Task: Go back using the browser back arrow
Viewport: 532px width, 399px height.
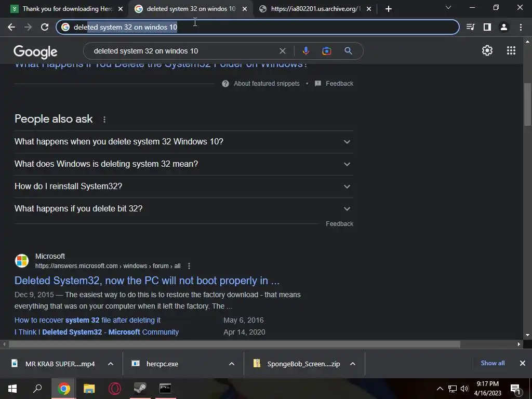Action: pyautogui.click(x=11, y=27)
